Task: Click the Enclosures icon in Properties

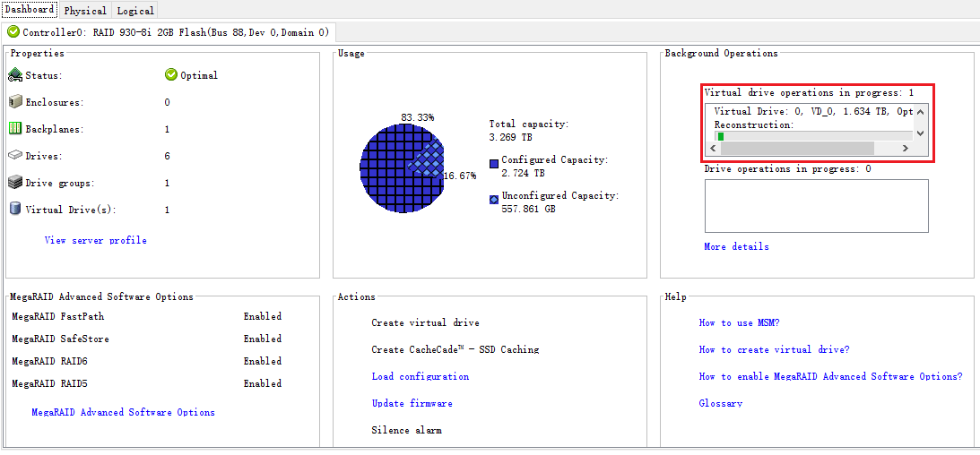Action: click(15, 102)
